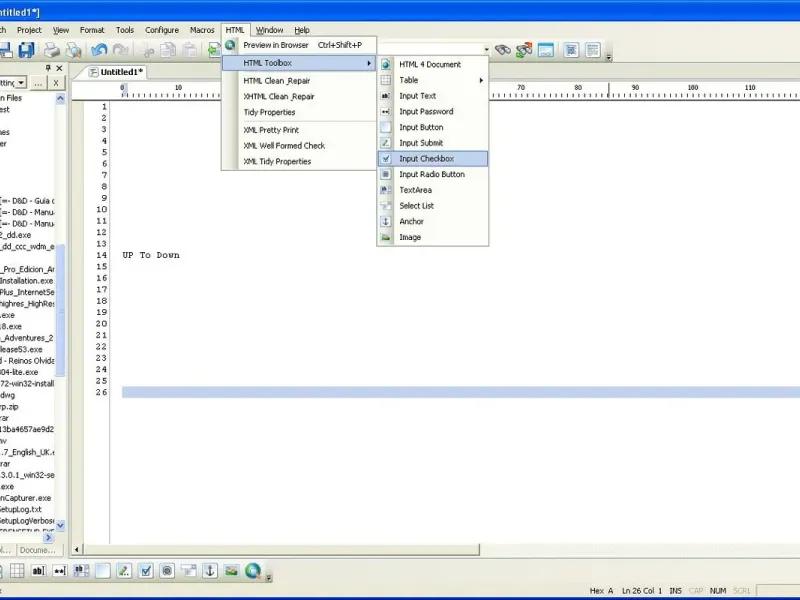This screenshot has width=800, height=600.
Task: Open the HTML menu
Action: [x=235, y=30]
